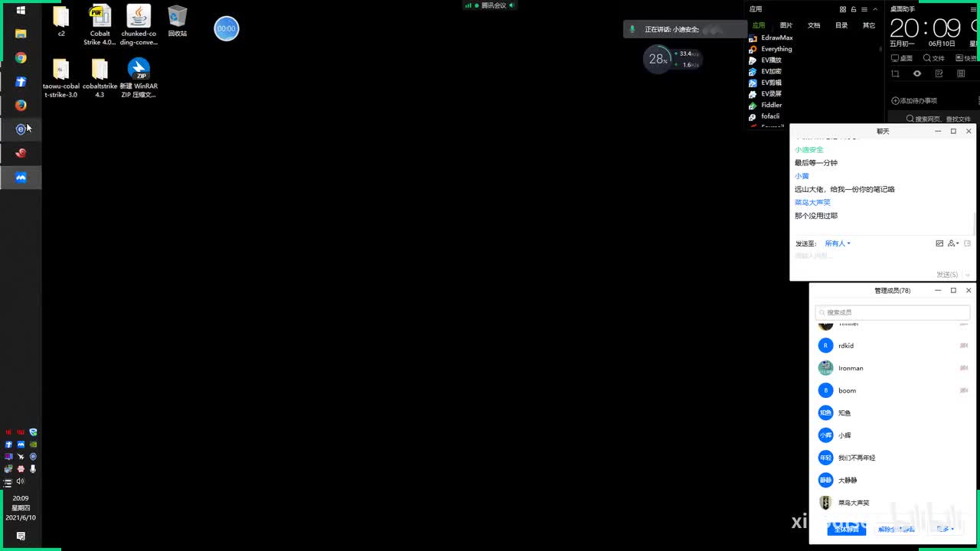Click the blue 00:00 recording timer
980x551 pixels.
pyautogui.click(x=226, y=28)
